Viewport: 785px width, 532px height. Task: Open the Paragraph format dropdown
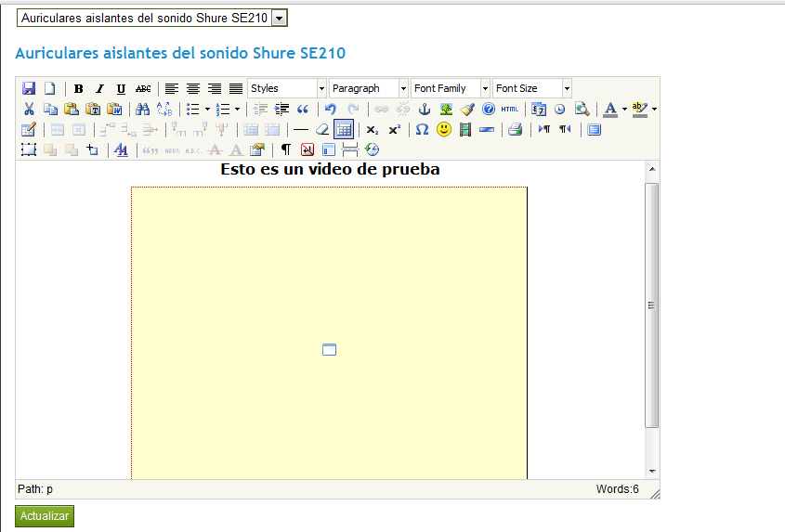point(403,88)
